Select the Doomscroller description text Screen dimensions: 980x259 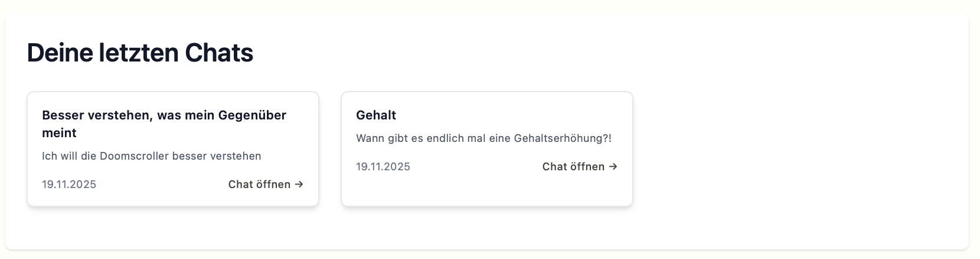tap(151, 156)
